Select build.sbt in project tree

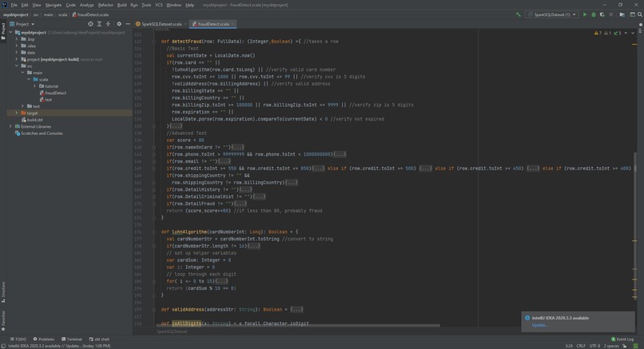pyautogui.click(x=34, y=120)
